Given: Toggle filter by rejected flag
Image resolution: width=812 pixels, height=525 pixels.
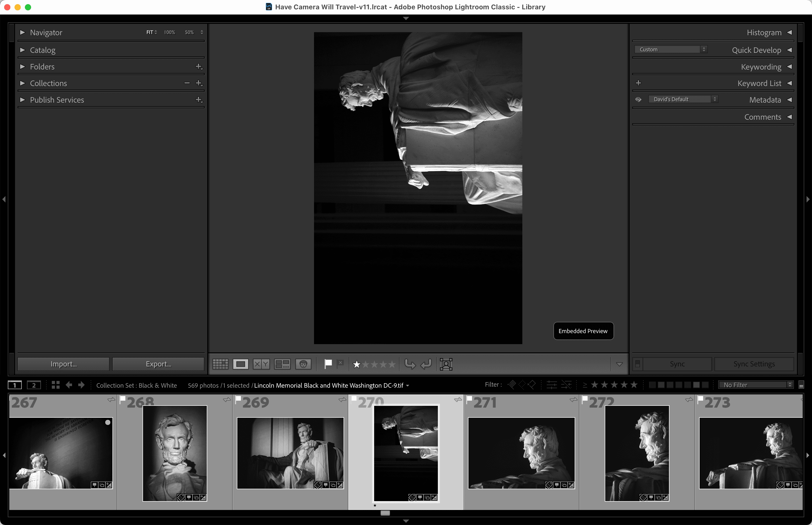Looking at the screenshot, I should pyautogui.click(x=531, y=385).
